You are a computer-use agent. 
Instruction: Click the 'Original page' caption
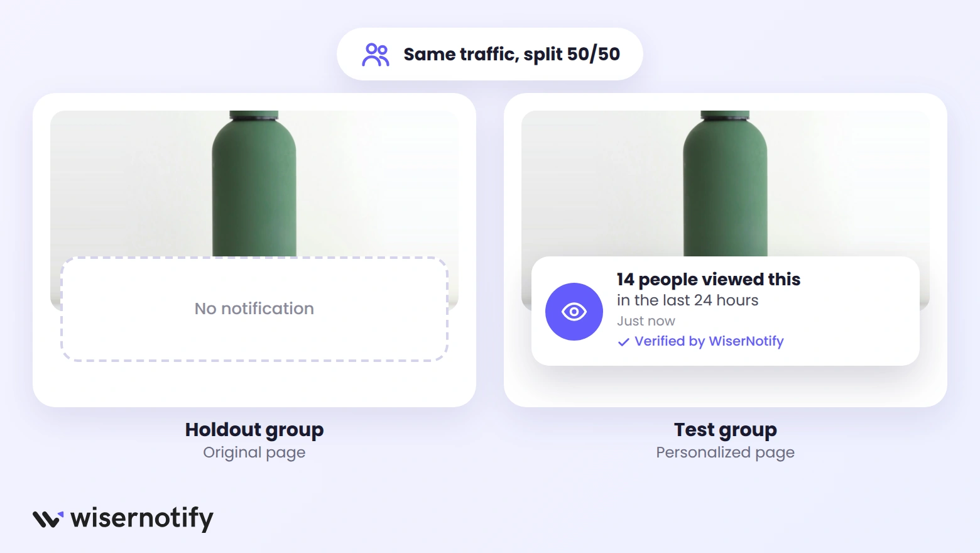[x=254, y=453]
